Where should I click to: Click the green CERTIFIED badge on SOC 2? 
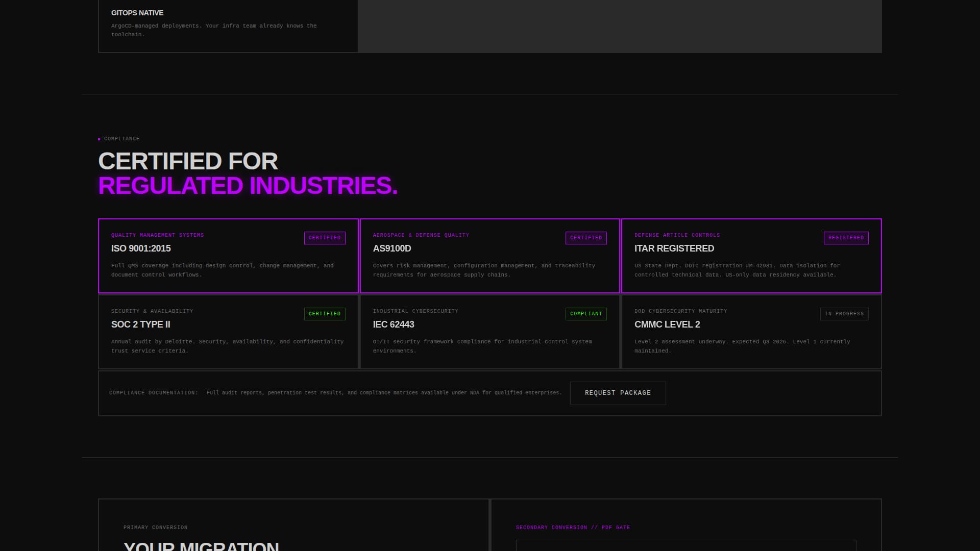[x=325, y=314]
